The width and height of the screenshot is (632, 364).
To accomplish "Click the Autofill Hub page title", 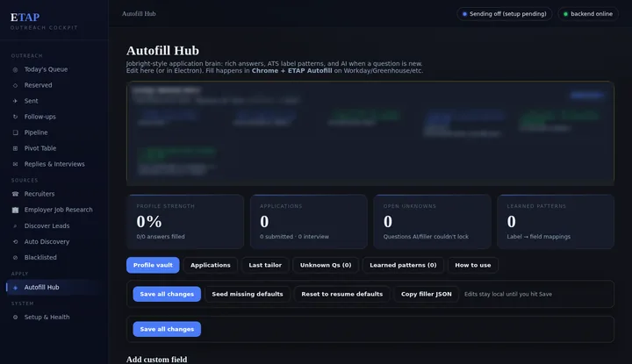I will pyautogui.click(x=162, y=51).
